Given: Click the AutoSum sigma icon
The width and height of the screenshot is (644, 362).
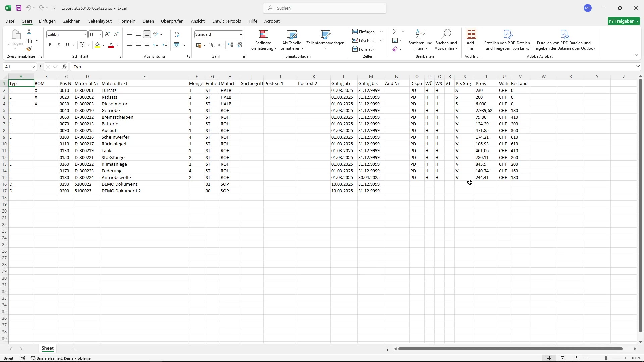Looking at the screenshot, I should tap(395, 32).
